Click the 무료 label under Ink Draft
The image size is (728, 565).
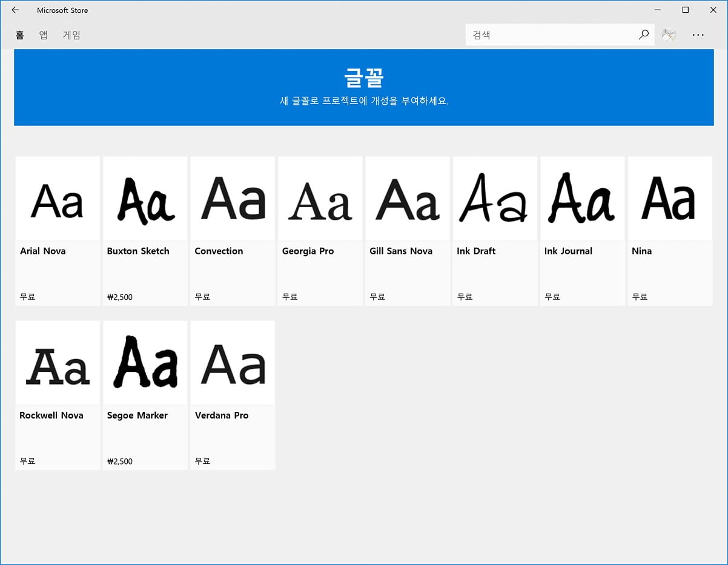click(465, 297)
